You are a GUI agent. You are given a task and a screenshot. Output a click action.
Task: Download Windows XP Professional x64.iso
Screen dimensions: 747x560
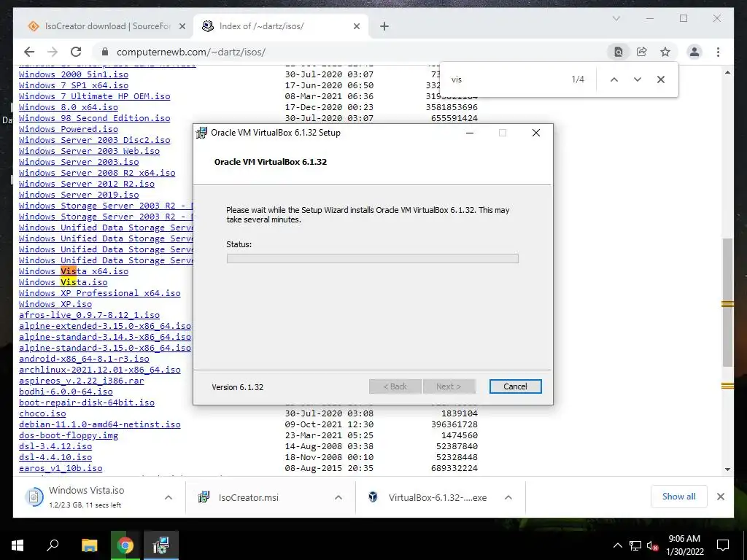pos(99,293)
